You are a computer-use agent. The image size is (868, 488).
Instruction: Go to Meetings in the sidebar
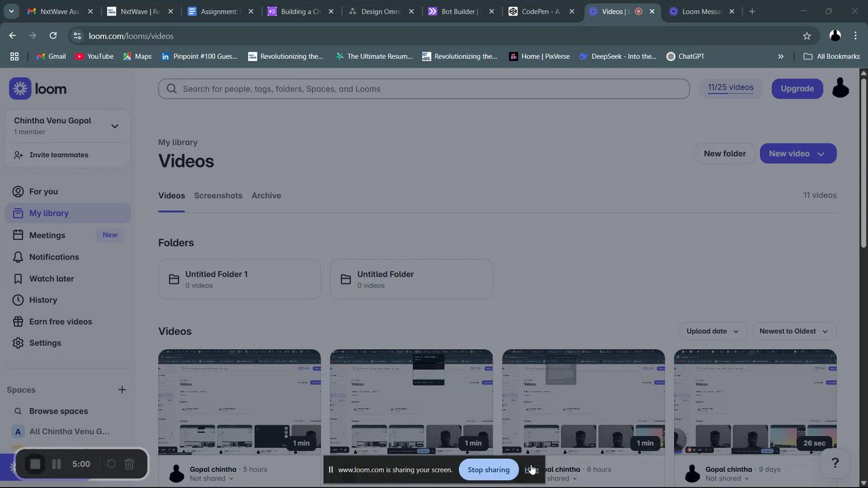68,235
